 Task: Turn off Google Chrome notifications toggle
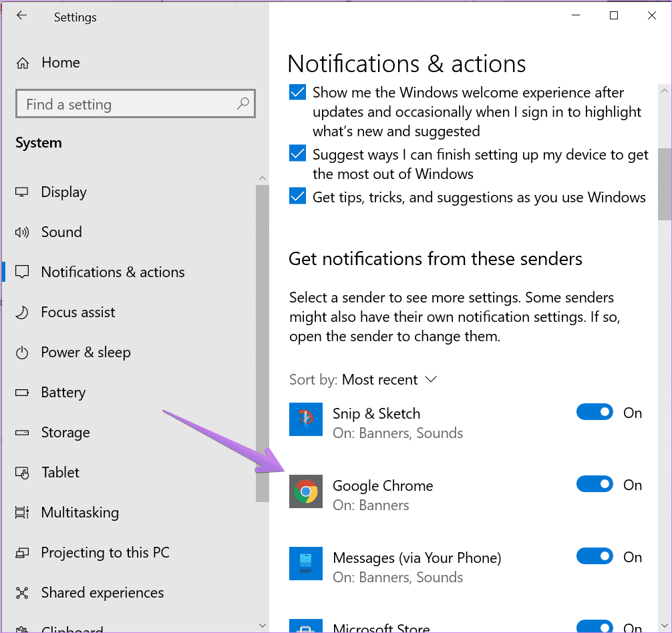click(595, 485)
